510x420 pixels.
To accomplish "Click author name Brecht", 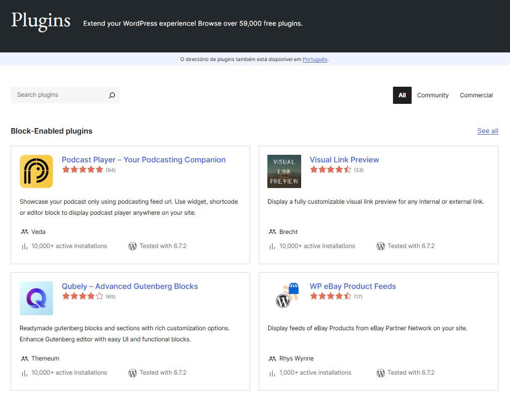I will tap(288, 232).
